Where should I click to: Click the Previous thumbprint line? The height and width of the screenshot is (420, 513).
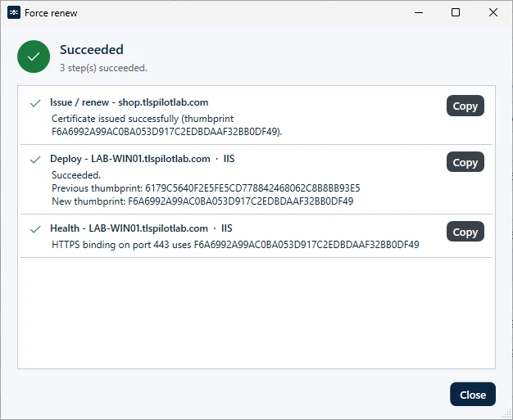click(x=206, y=188)
